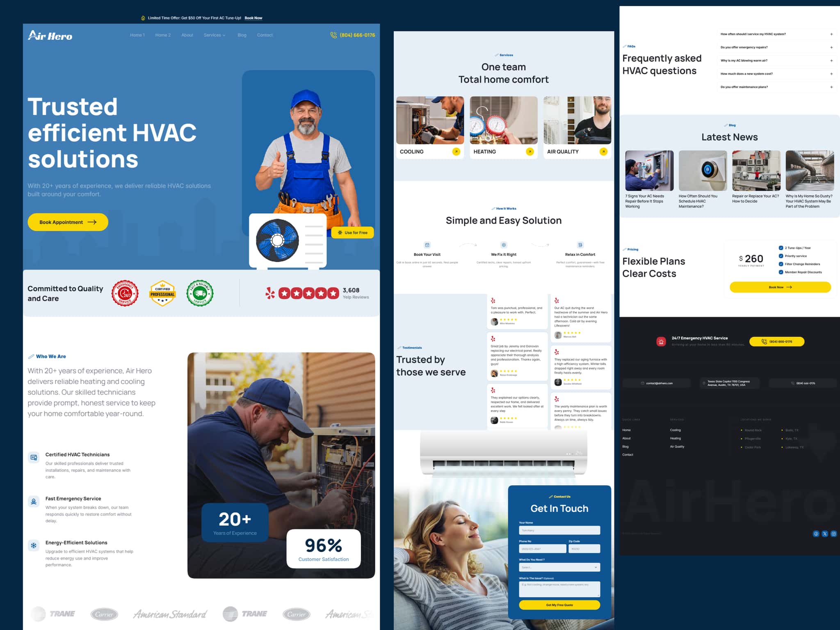The image size is (840, 630).
Task: Click the Certified HVAC Technicians icon
Action: (x=34, y=457)
